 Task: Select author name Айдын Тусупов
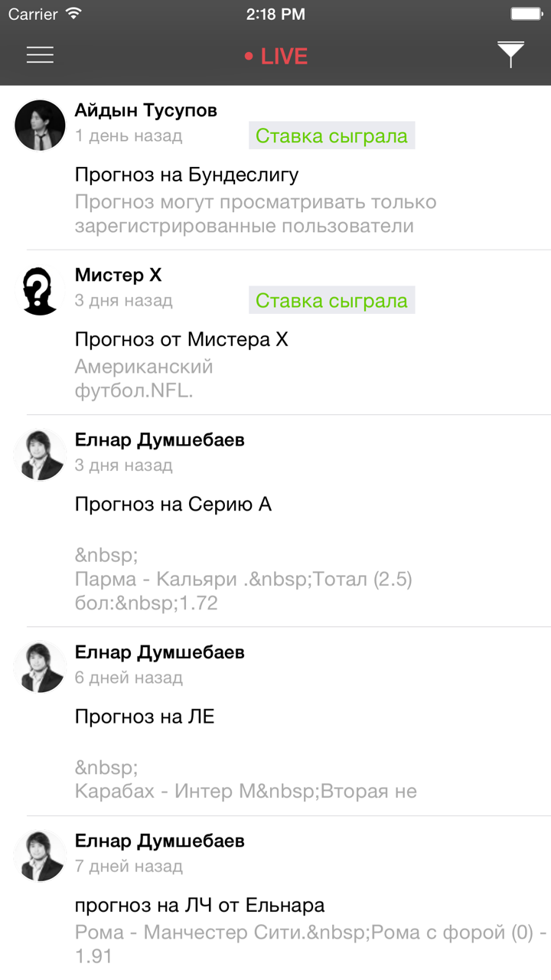coord(146,110)
